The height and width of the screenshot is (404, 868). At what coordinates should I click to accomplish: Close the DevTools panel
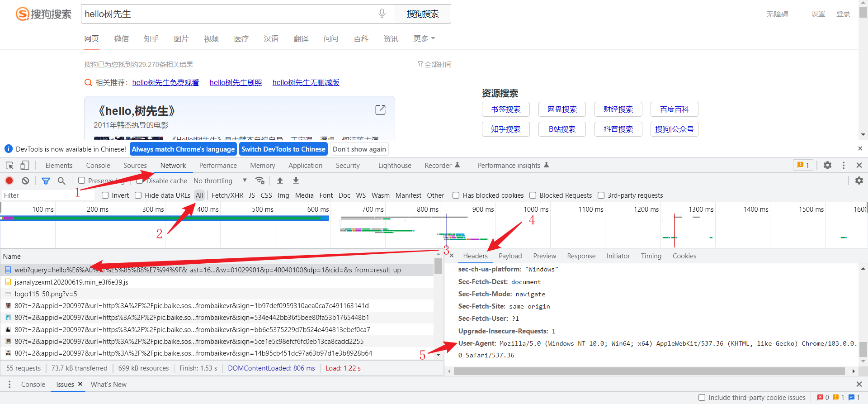click(x=859, y=165)
